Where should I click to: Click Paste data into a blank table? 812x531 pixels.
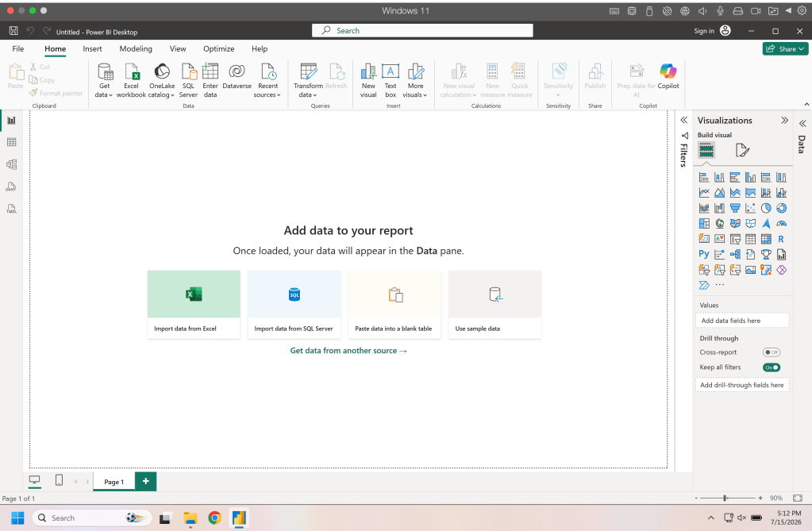(394, 305)
